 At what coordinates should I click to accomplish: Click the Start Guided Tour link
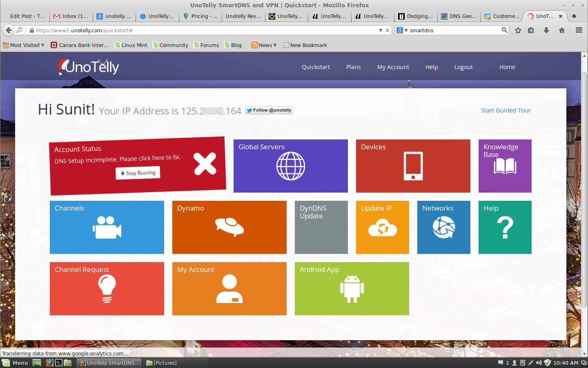point(506,110)
